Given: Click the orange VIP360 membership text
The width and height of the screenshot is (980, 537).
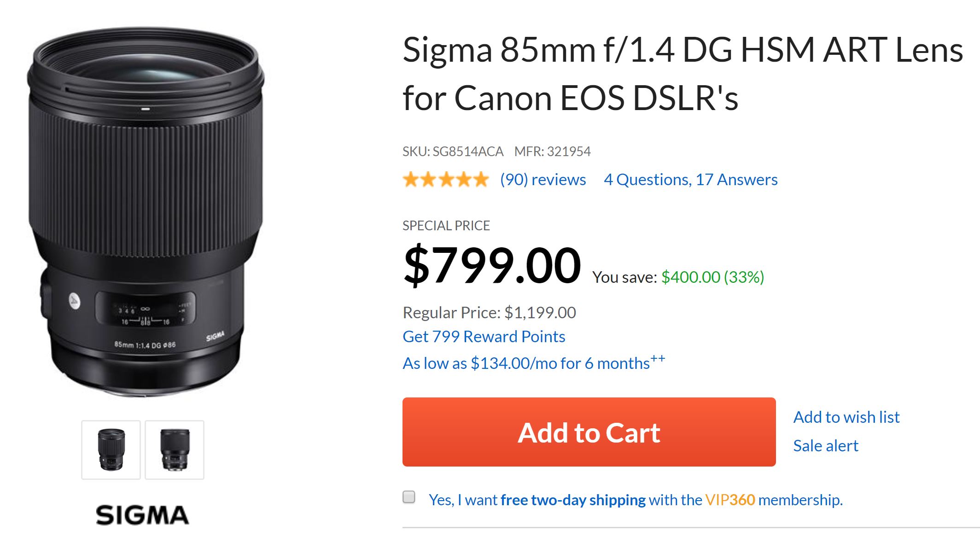Looking at the screenshot, I should (x=730, y=500).
